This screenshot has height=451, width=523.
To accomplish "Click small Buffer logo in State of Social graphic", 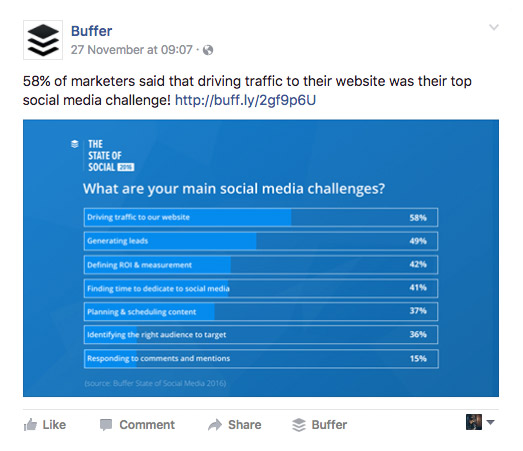I will pos(75,144).
